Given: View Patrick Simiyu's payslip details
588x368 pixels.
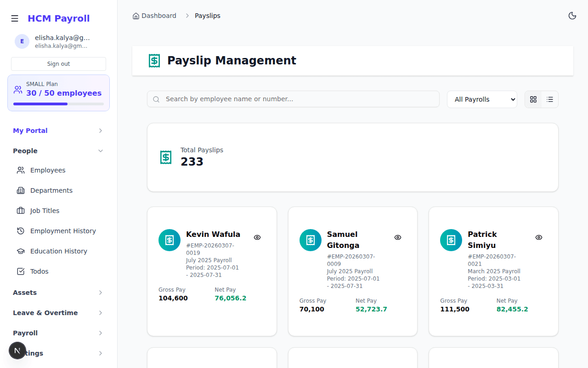Looking at the screenshot, I should 538,237.
